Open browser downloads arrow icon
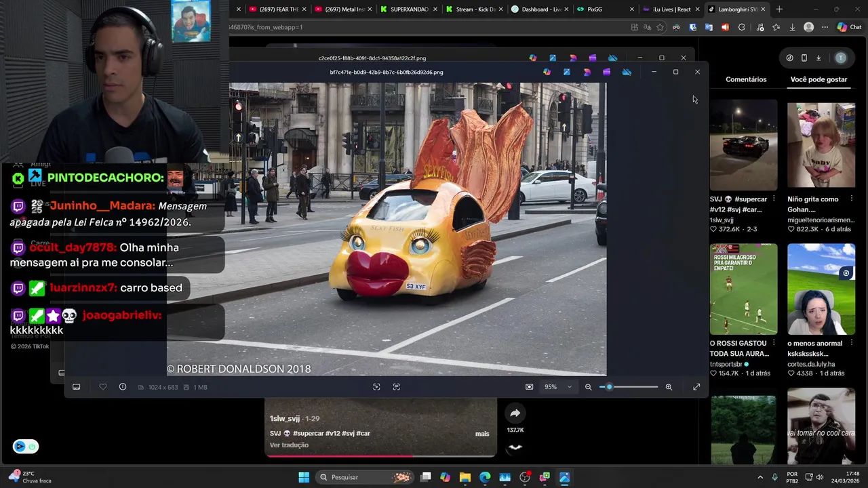This screenshot has width=868, height=488. point(792,27)
